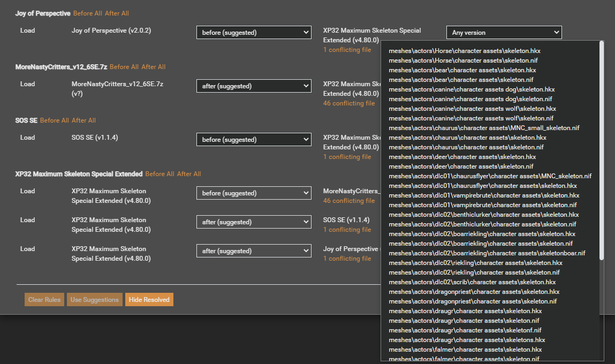The width and height of the screenshot is (615, 364).
Task: Select chaurusflyer MNC_skeleton.nif entry
Action: tap(490, 176)
